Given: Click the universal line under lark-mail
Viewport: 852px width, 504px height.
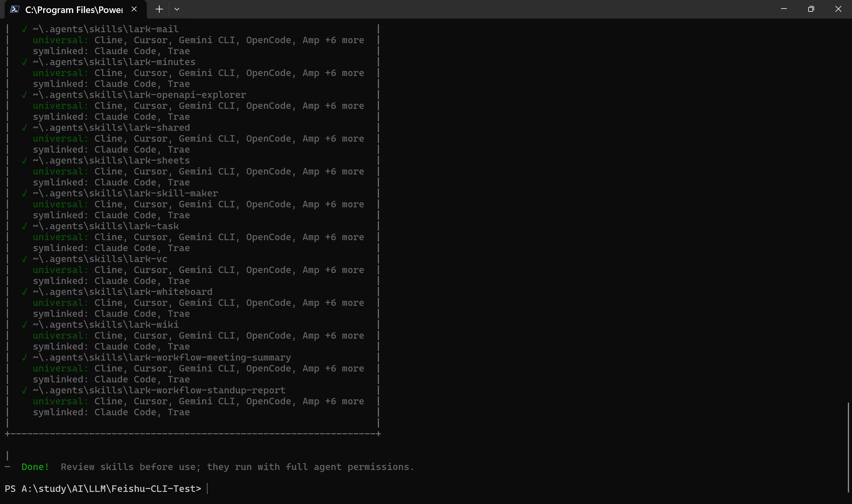Looking at the screenshot, I should pyautogui.click(x=198, y=40).
